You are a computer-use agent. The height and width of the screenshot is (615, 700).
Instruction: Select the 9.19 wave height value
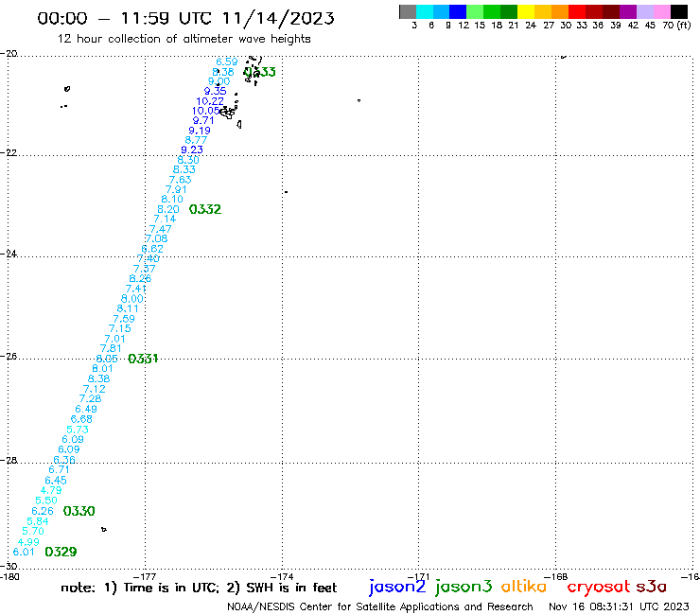coord(199,131)
